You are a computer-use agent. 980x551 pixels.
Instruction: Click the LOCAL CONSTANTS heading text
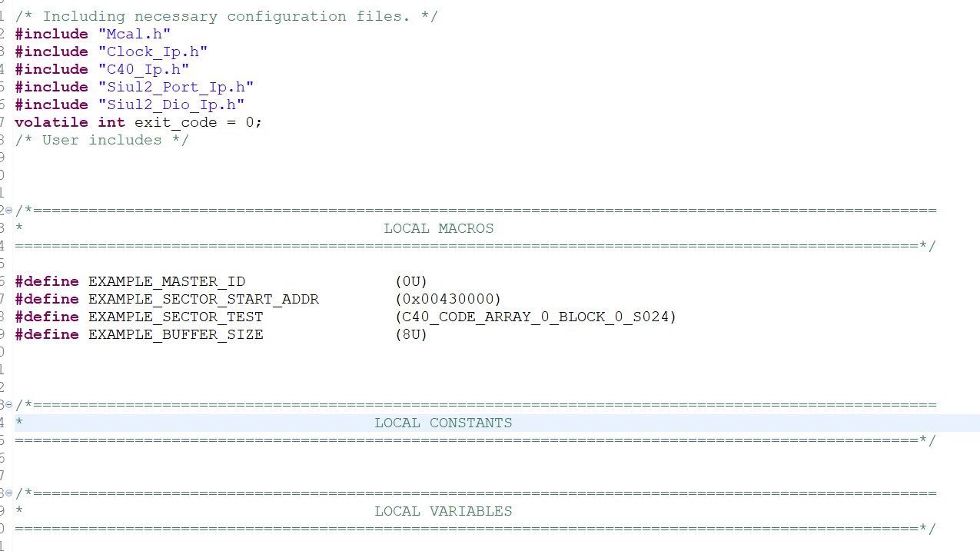coord(443,423)
